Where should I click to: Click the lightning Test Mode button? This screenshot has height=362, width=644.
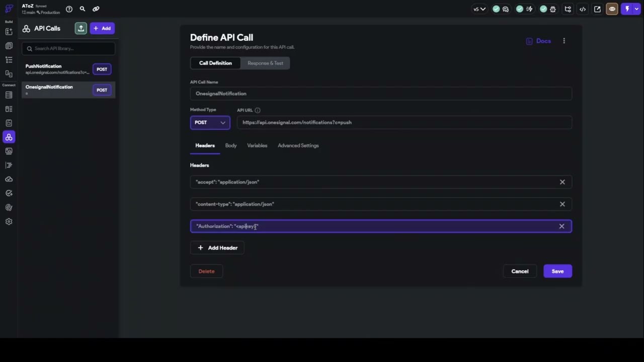point(627,9)
